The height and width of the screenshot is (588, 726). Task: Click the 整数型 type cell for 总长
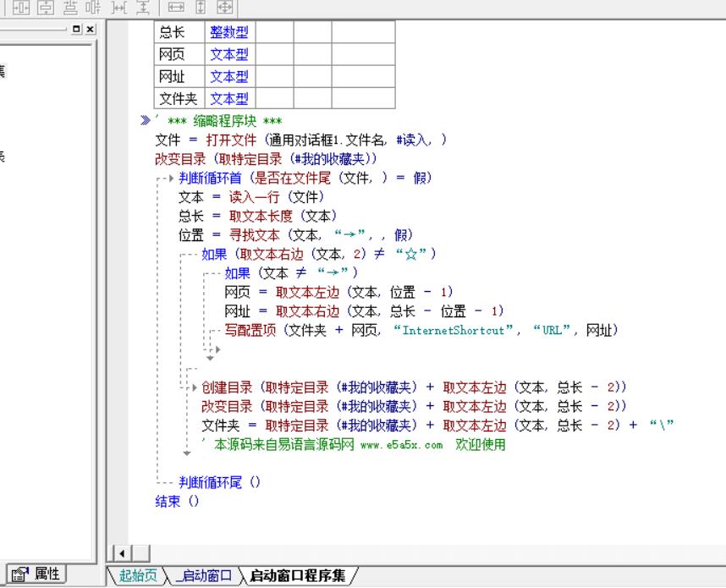(x=229, y=33)
